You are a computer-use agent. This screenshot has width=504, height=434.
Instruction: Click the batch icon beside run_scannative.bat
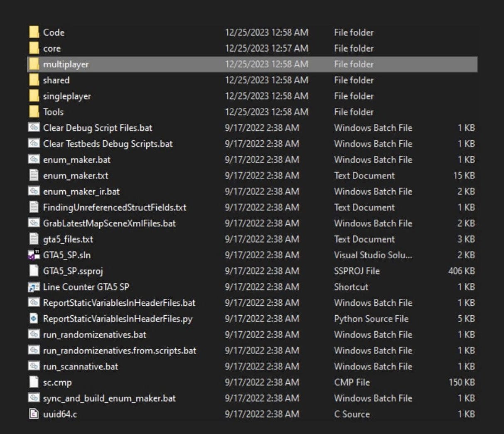[x=35, y=366]
